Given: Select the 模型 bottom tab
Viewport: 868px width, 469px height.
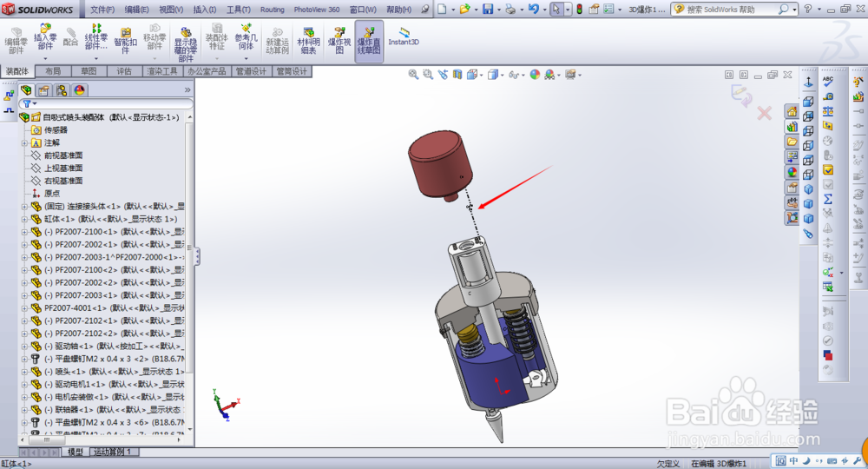Looking at the screenshot, I should point(76,452).
